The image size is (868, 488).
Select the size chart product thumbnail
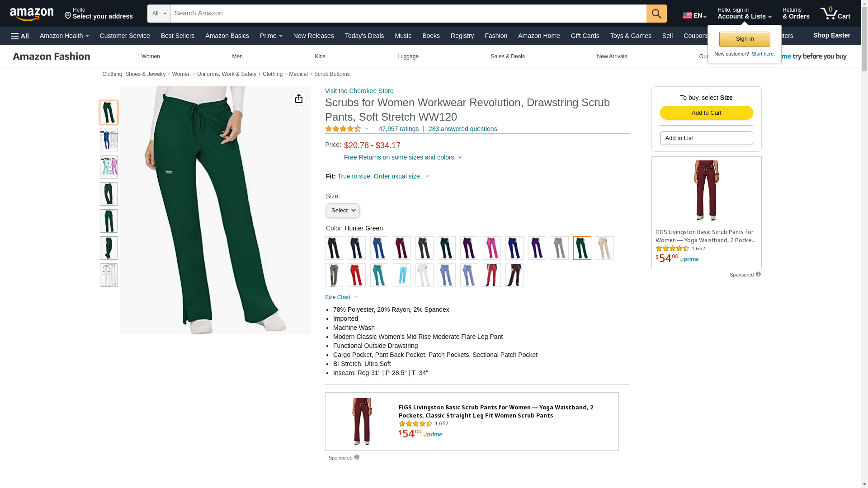click(x=109, y=140)
